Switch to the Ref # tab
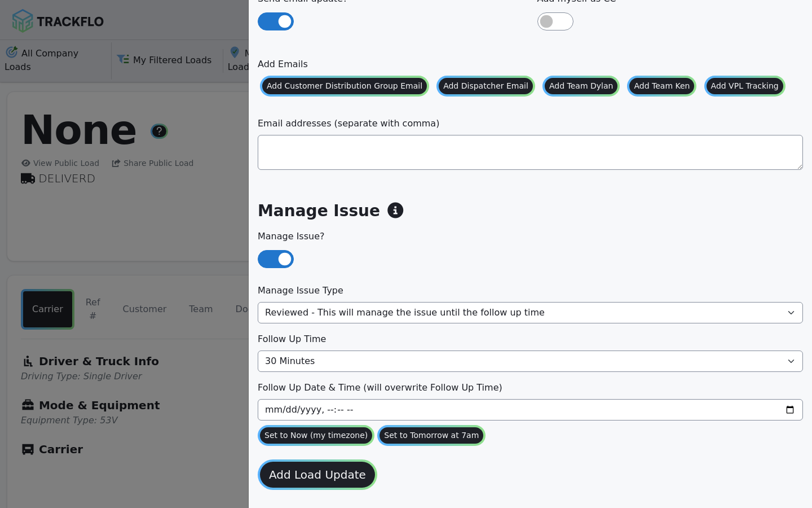This screenshot has width=812, height=508. 93,309
